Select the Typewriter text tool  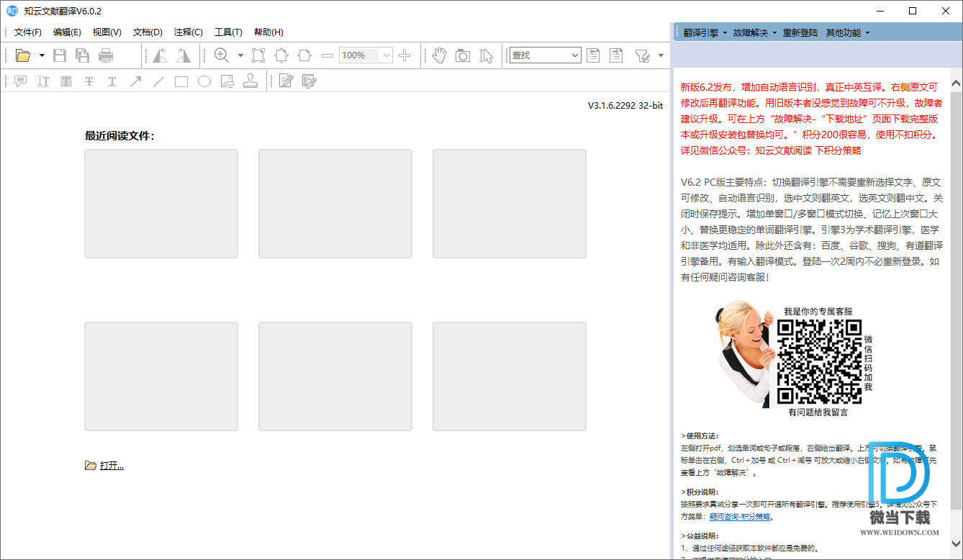(x=43, y=81)
